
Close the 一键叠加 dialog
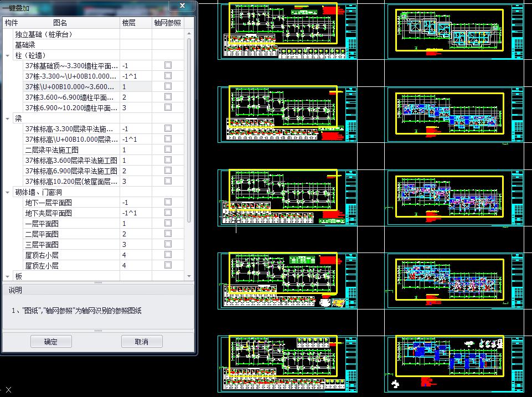(182, 6)
